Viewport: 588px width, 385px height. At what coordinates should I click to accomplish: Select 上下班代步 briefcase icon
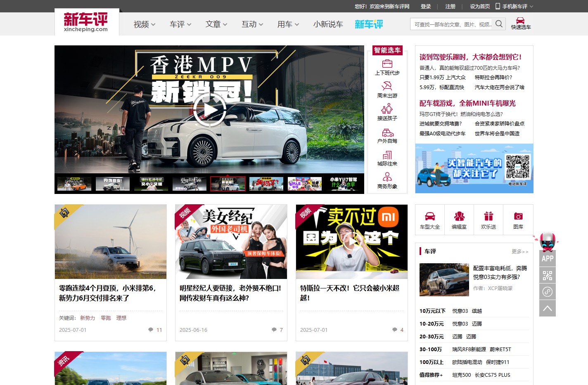[387, 64]
